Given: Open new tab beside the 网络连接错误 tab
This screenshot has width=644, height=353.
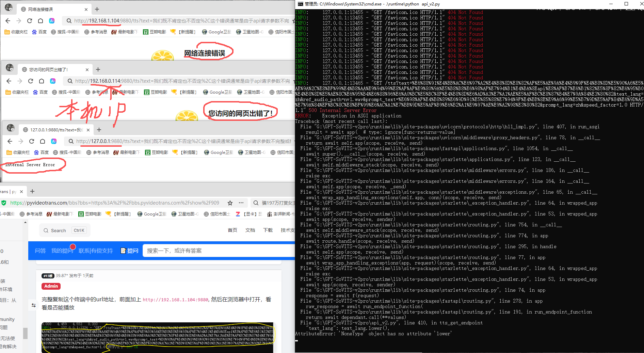Looking at the screenshot, I should pyautogui.click(x=97, y=9).
